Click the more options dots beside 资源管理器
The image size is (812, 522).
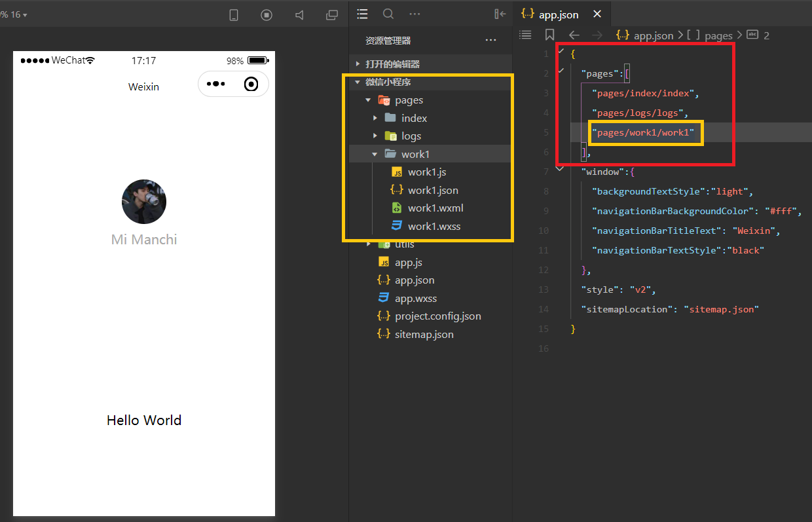point(490,41)
